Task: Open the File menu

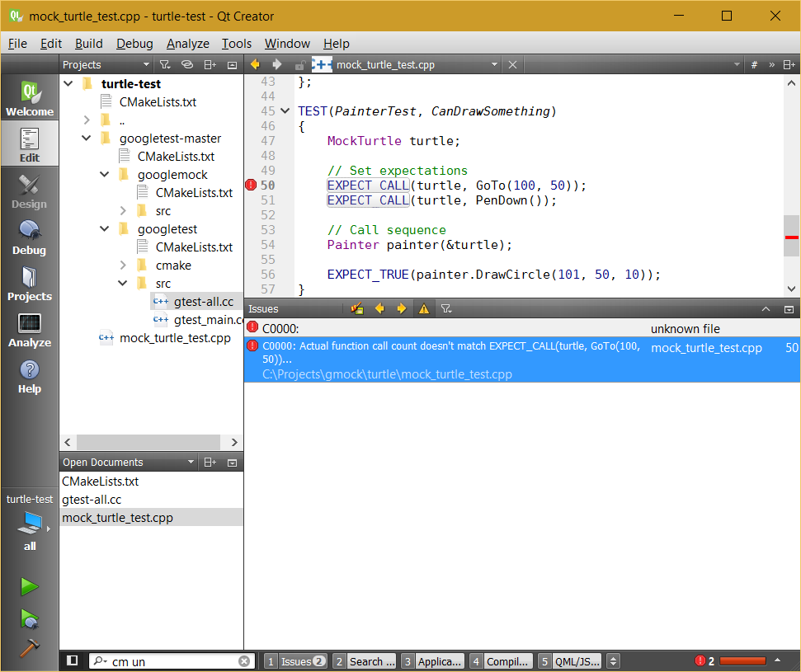Action: tap(17, 44)
